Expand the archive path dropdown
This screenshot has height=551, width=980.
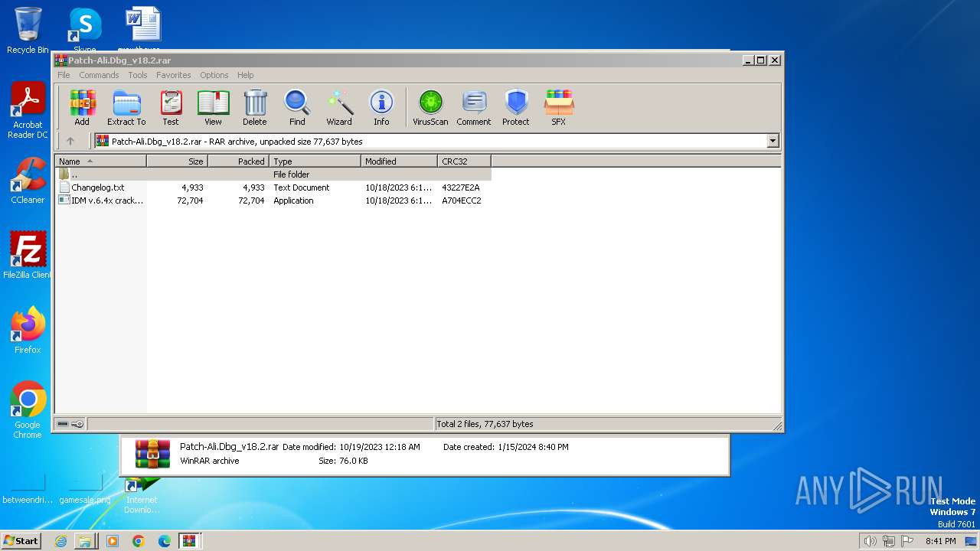point(773,141)
